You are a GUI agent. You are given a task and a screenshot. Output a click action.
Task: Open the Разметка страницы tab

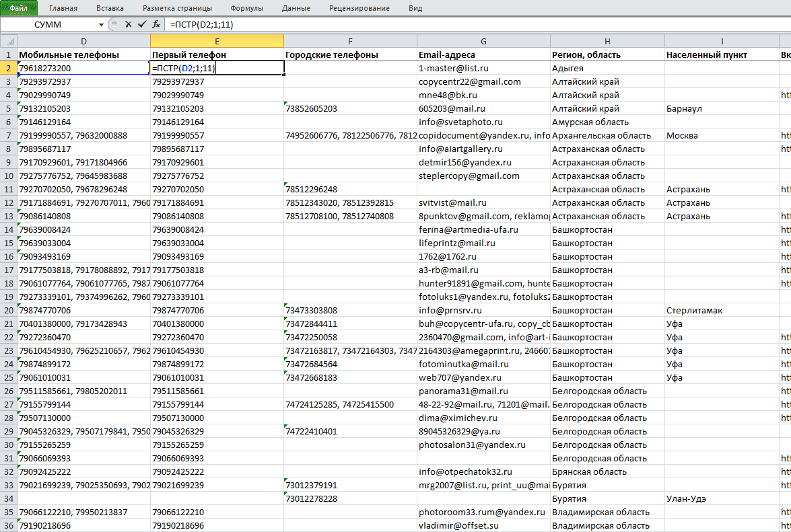point(177,8)
